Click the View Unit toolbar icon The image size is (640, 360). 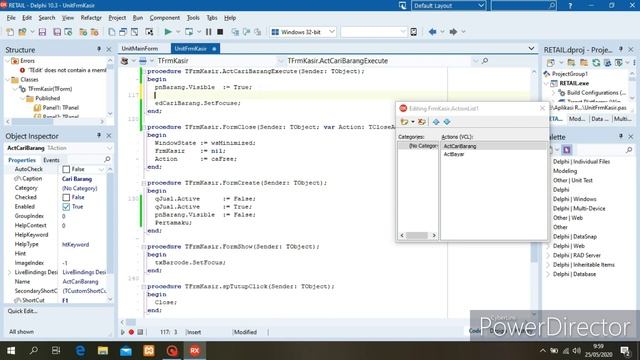pyautogui.click(x=111, y=32)
